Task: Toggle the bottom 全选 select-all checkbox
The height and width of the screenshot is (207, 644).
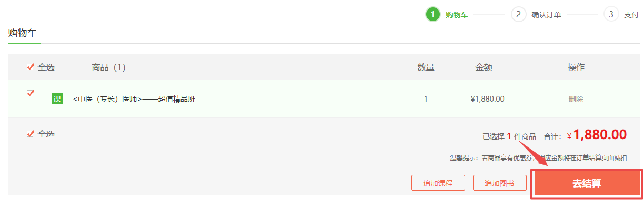Action: click(x=30, y=134)
